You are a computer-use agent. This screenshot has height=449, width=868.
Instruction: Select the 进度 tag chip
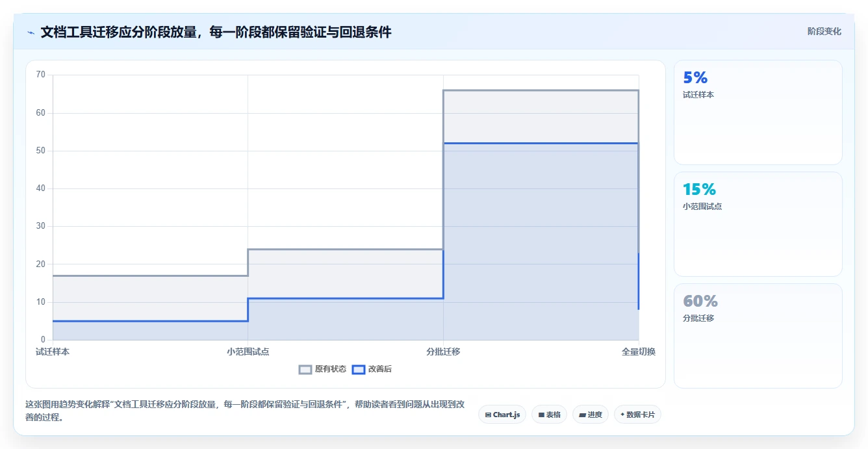(591, 415)
